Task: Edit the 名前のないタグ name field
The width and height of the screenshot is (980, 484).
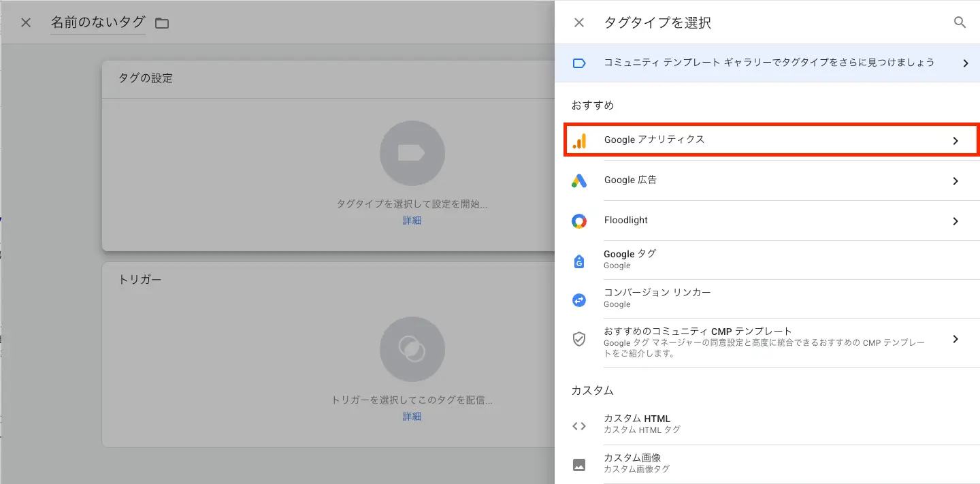Action: [97, 22]
